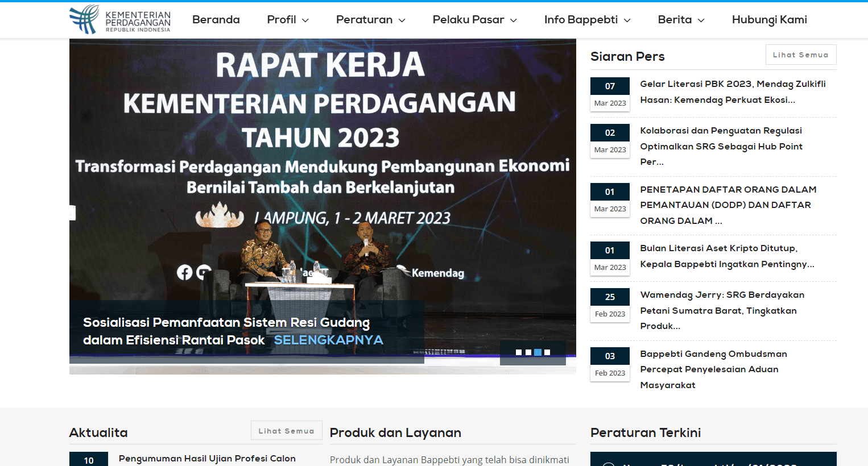The image size is (868, 466).
Task: Click the YouTube icon on the banner
Action: tap(203, 273)
